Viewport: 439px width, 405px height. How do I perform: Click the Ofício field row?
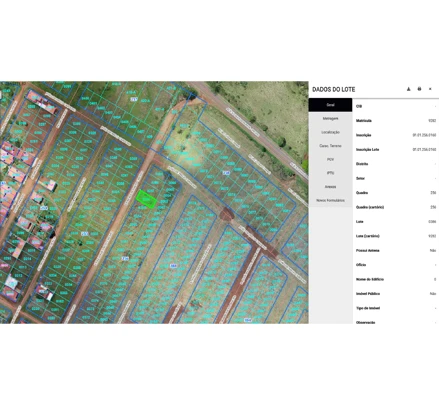pyautogui.click(x=396, y=265)
